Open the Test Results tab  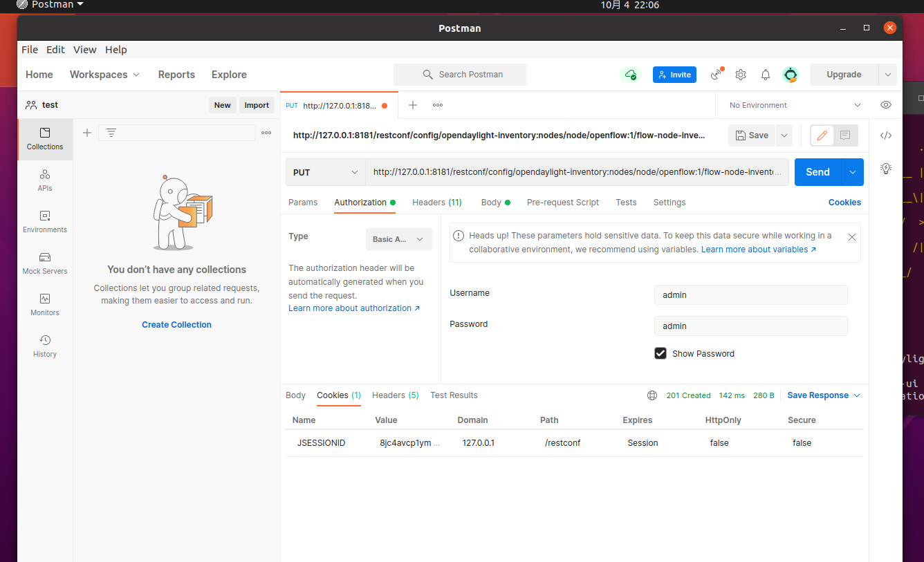(454, 395)
